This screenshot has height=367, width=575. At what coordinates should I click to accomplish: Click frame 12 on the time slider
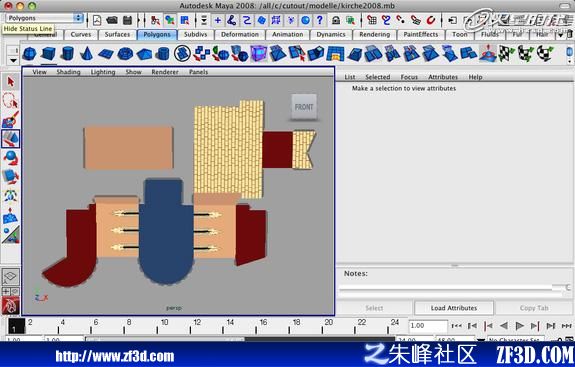pyautogui.click(x=191, y=326)
